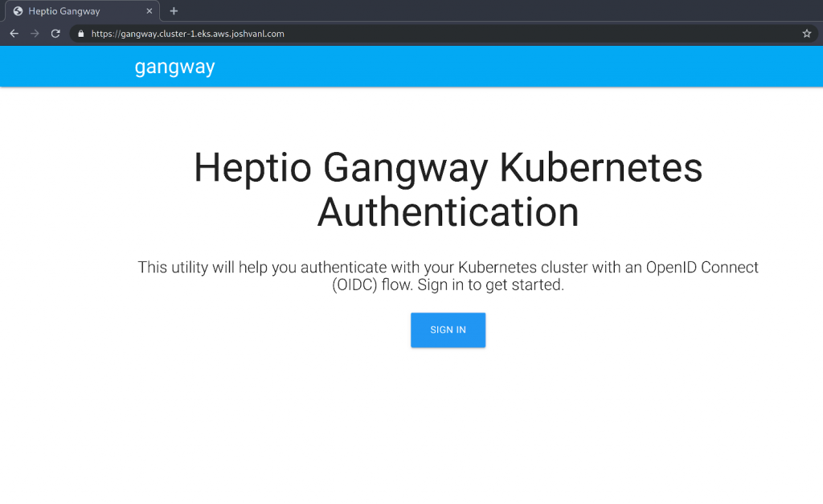
Task: Reload the page with refresh icon
Action: pyautogui.click(x=55, y=34)
